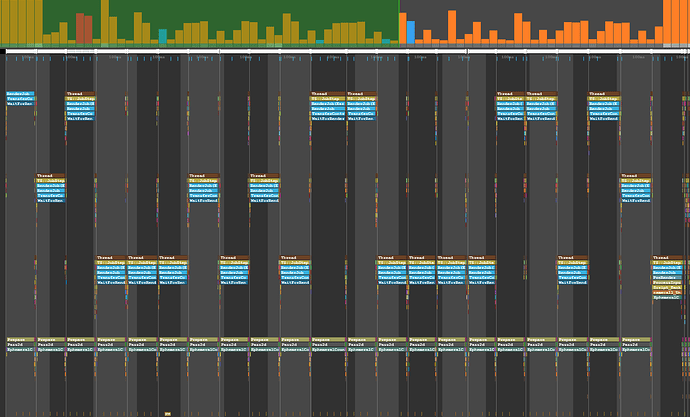Click the widest TransferConte zone block
The width and height of the screenshot is (690, 417).
328,113
